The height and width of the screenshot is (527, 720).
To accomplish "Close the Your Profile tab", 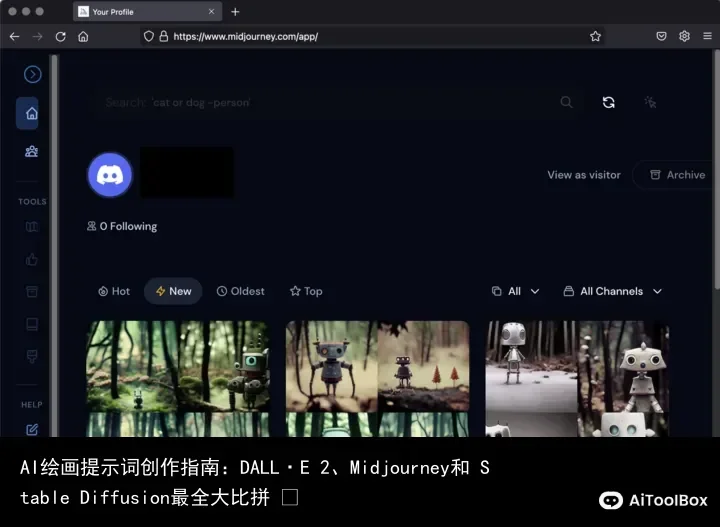I will pos(211,11).
